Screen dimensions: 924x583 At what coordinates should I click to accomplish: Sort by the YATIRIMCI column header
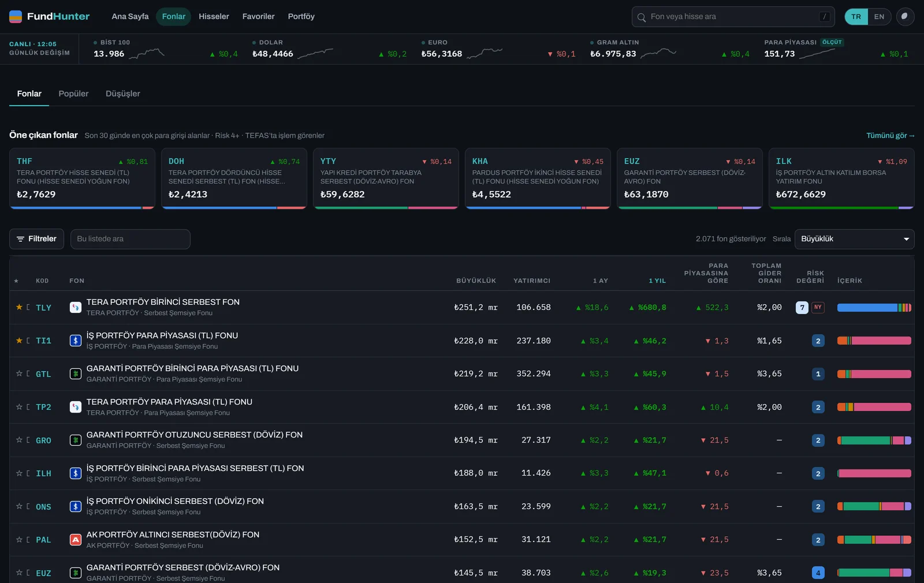[x=532, y=281]
